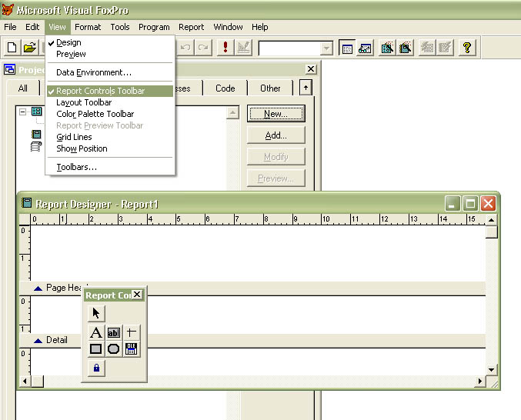Toggle Grid Lines in View menu
The image size is (521, 420).
(x=109, y=137)
